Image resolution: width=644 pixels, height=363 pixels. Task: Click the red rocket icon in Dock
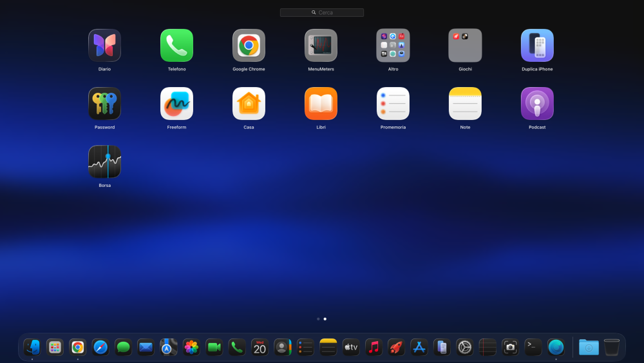coord(396,348)
